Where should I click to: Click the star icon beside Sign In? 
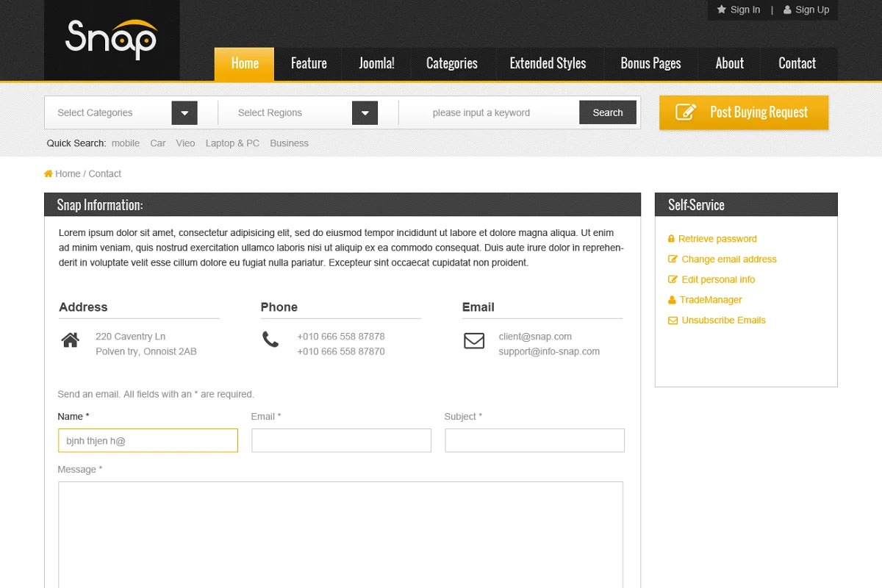(x=722, y=10)
